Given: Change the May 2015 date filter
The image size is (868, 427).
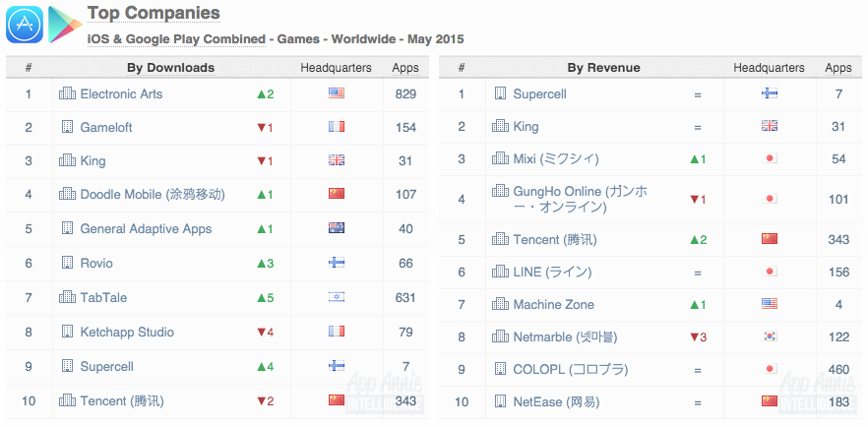Looking at the screenshot, I should point(436,39).
